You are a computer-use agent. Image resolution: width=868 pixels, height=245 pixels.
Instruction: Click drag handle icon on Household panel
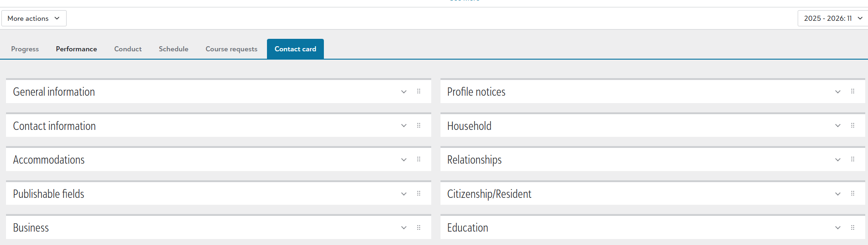click(853, 126)
